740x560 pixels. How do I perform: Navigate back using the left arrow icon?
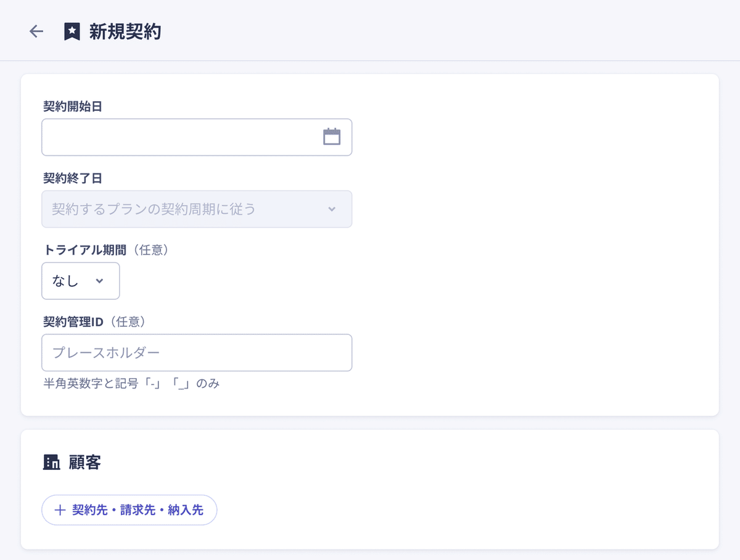[x=36, y=31]
